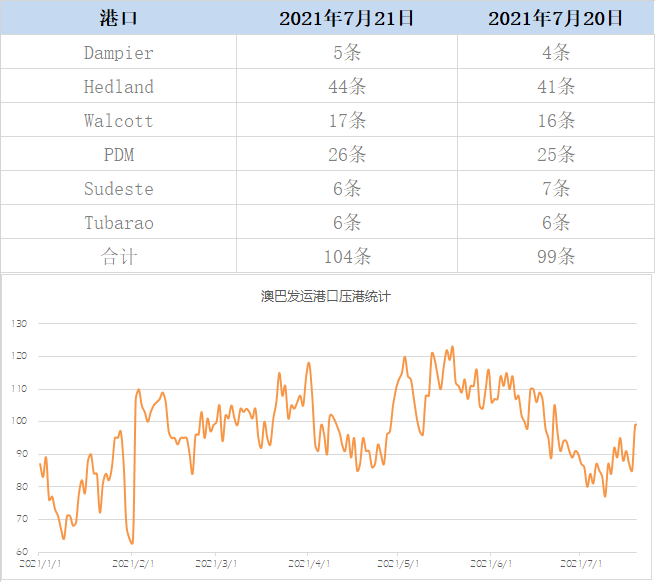Image resolution: width=655 pixels, height=582 pixels.
Task: Click the 110 y-axis label
Action: coord(19,389)
